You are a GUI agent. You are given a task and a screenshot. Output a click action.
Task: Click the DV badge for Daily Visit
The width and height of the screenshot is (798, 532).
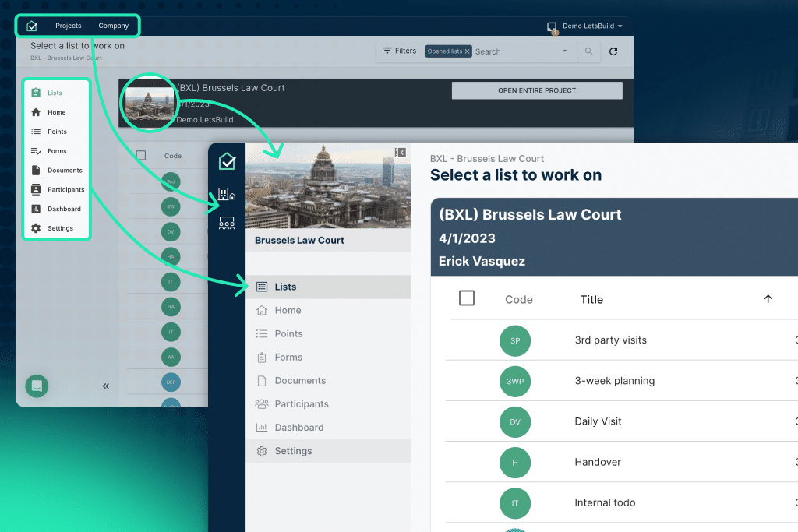tap(514, 421)
